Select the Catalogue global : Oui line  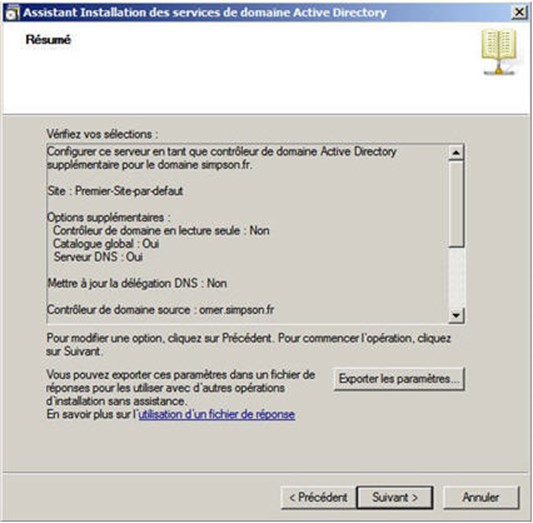pyautogui.click(x=106, y=244)
